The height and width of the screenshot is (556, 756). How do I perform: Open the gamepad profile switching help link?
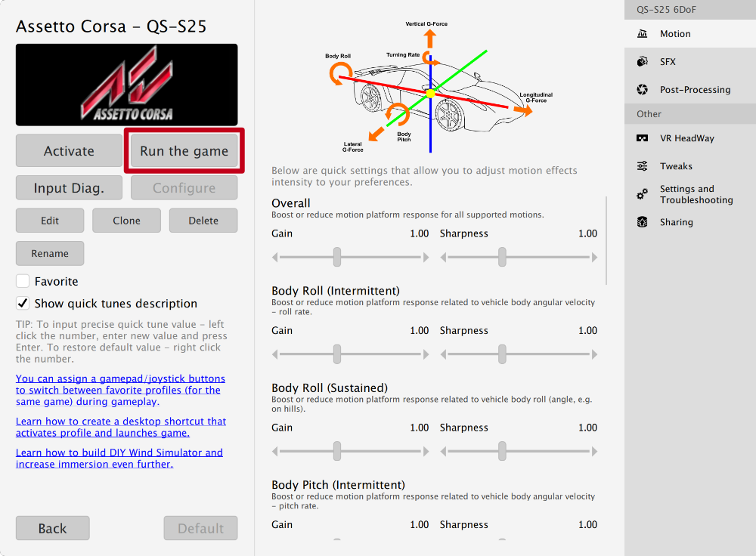[121, 390]
